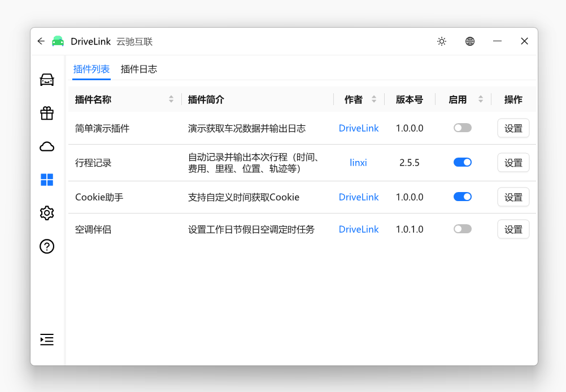Open the cloud services sidebar icon

(x=47, y=146)
